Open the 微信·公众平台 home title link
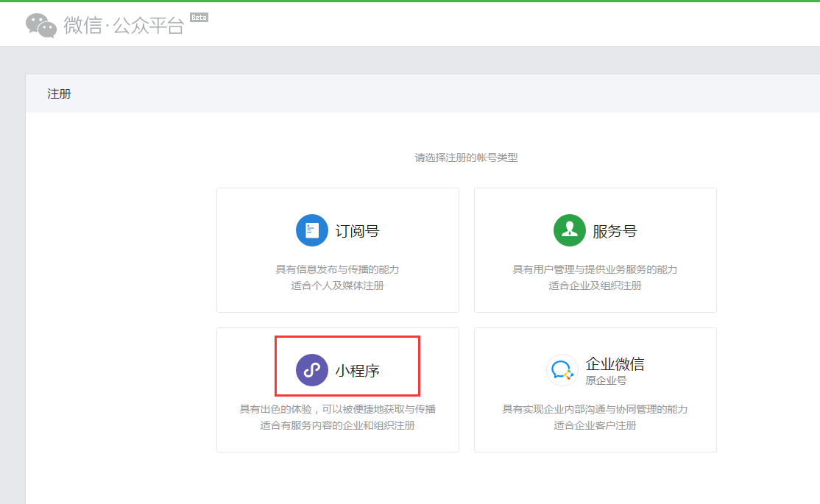 point(124,25)
